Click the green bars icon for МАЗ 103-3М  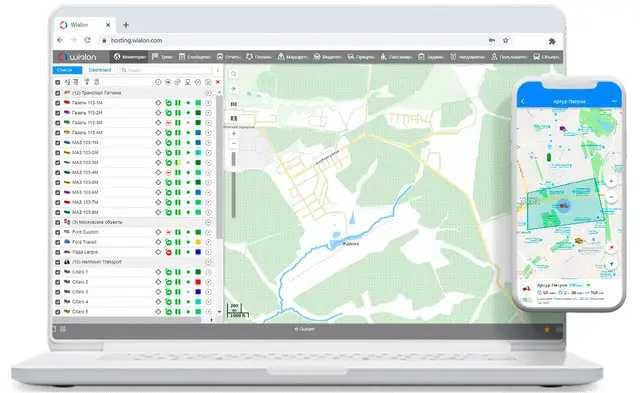(178, 162)
